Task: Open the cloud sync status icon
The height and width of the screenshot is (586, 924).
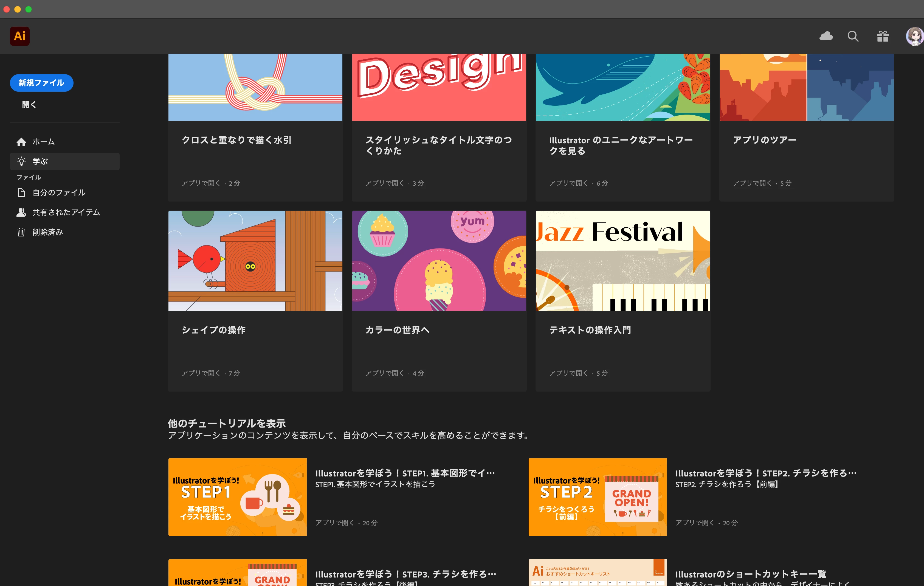Action: (826, 36)
